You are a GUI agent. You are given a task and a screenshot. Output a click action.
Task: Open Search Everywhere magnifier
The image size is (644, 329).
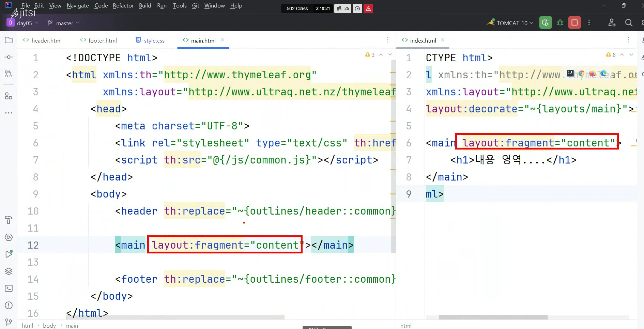pos(629,23)
